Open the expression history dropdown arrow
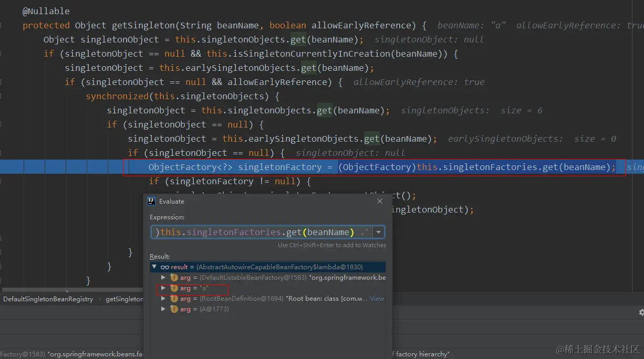 click(x=379, y=232)
